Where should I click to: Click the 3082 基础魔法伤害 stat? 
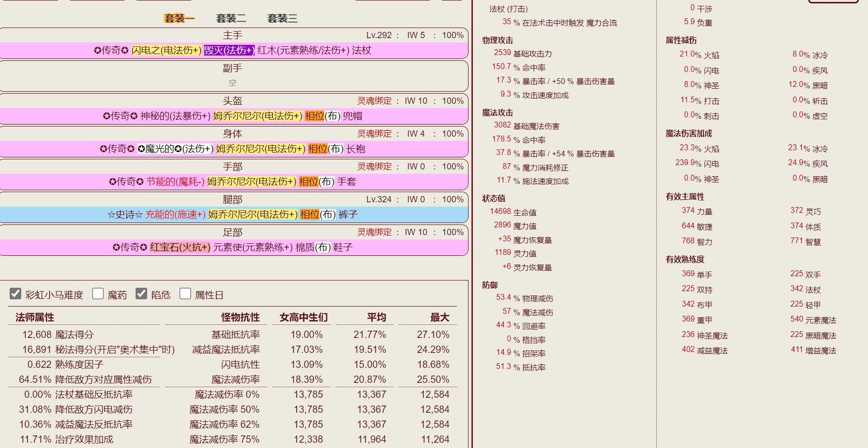[x=526, y=126]
